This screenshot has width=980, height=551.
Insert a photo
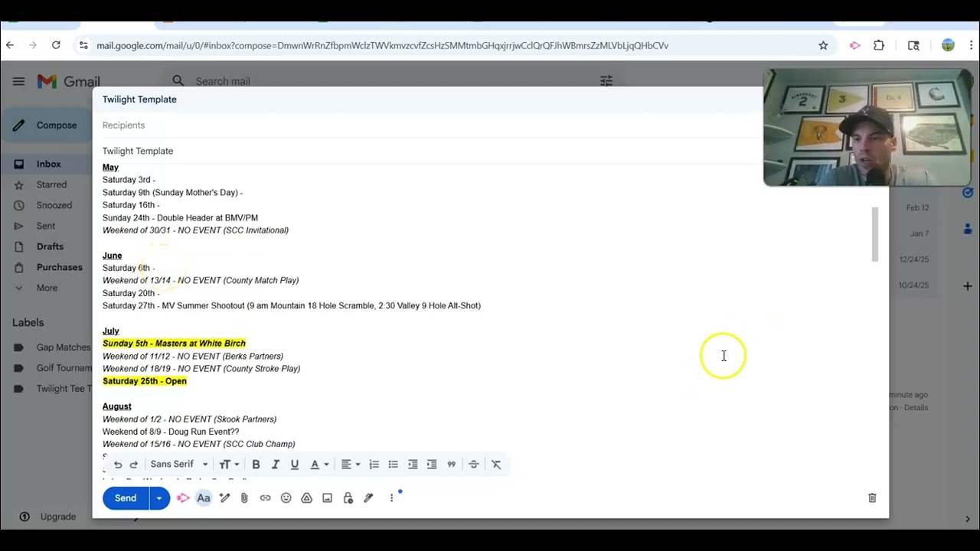[x=327, y=498]
